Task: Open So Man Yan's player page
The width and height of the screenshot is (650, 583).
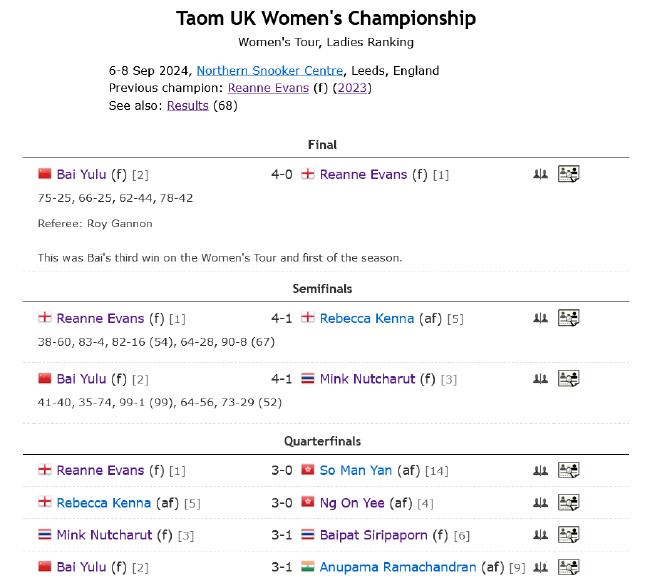Action: pyautogui.click(x=356, y=470)
